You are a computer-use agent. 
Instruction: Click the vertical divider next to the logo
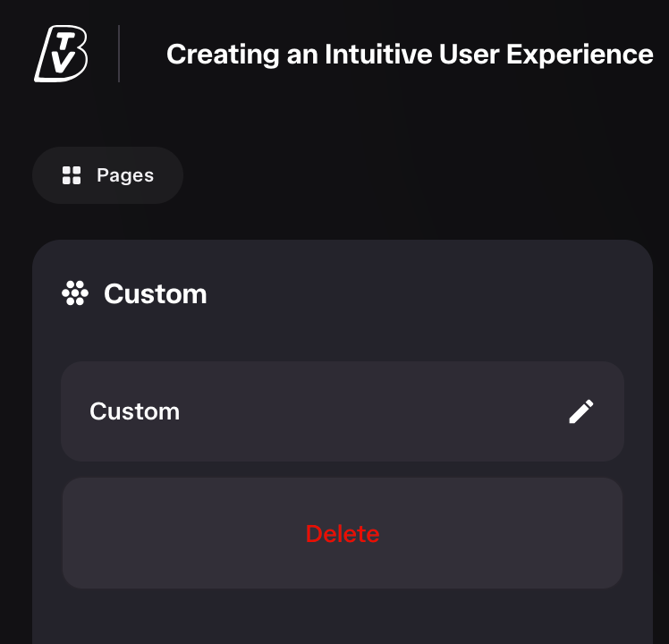[x=119, y=54]
